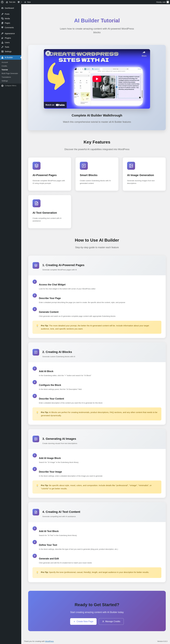Open the WordPress footer link
Viewport: 170px width, 644px height.
[x=49, y=641]
